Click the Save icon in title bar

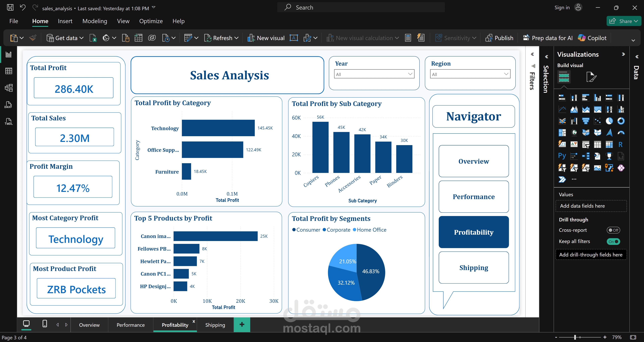pos(10,8)
